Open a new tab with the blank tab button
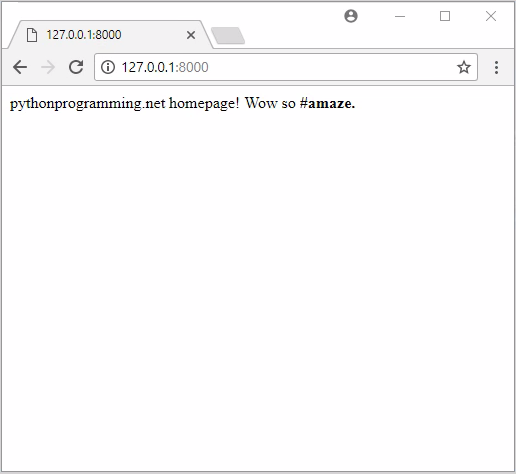Viewport: 516px width, 474px height. click(228, 35)
